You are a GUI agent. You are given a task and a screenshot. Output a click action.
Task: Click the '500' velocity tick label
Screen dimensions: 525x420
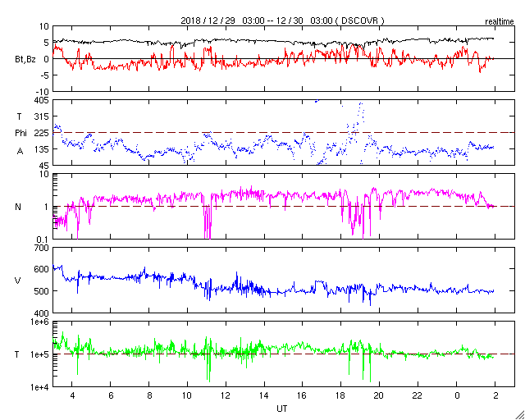(x=42, y=291)
